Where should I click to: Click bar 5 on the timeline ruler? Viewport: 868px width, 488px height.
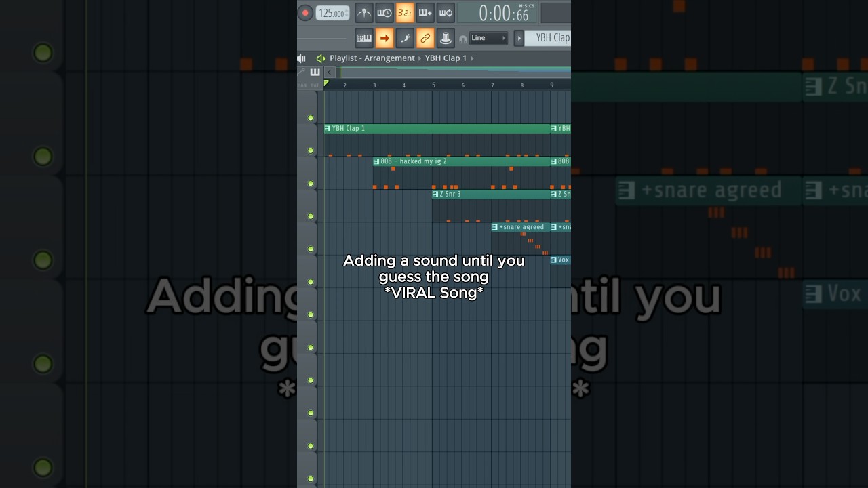pos(434,85)
